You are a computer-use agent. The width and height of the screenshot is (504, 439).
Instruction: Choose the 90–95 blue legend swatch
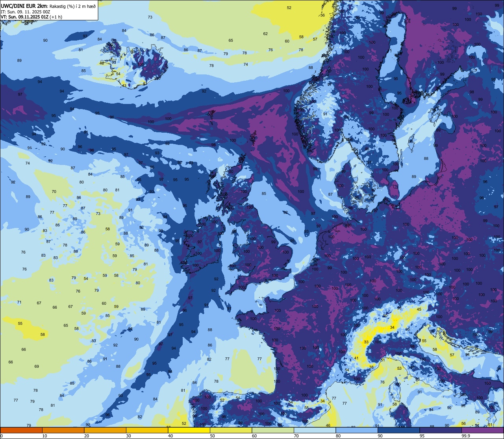tap(398, 430)
